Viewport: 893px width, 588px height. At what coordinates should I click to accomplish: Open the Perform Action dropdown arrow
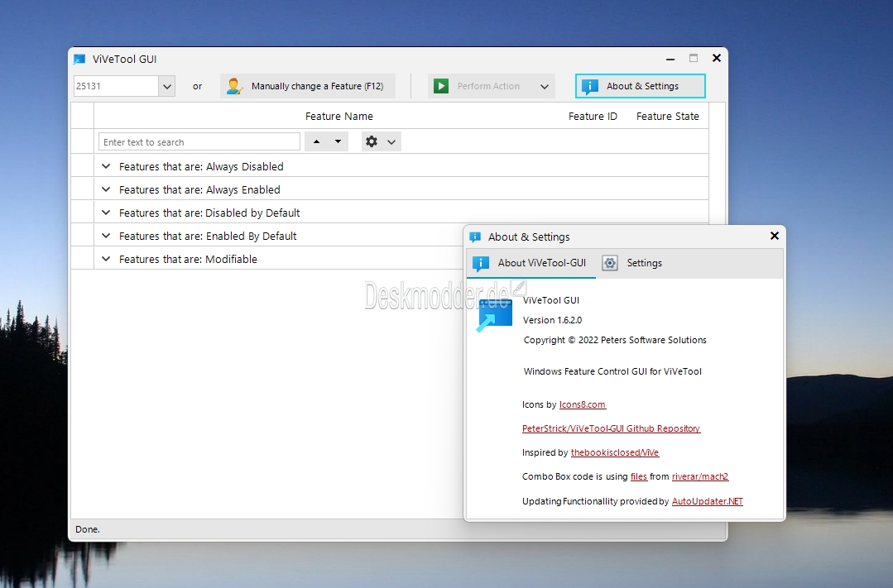tap(544, 87)
